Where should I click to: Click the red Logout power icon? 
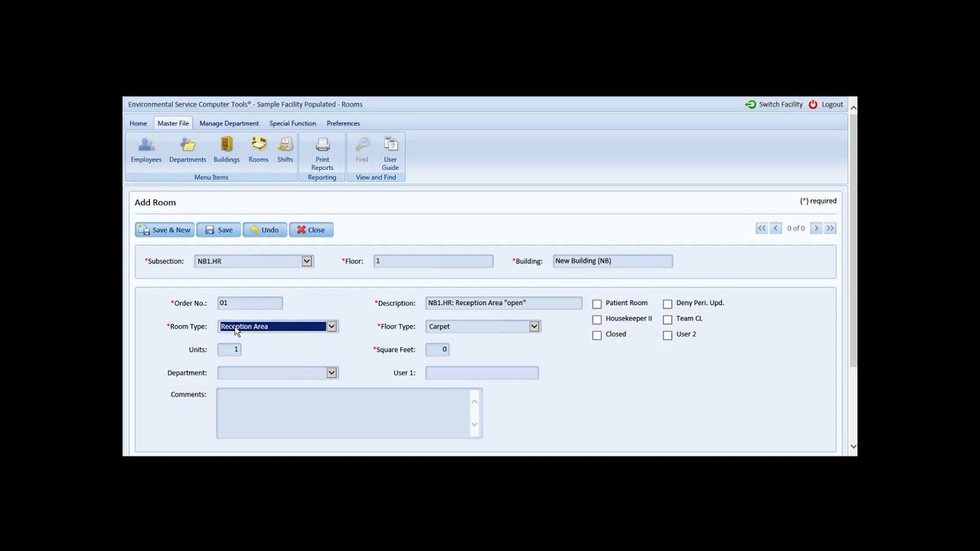pyautogui.click(x=813, y=104)
